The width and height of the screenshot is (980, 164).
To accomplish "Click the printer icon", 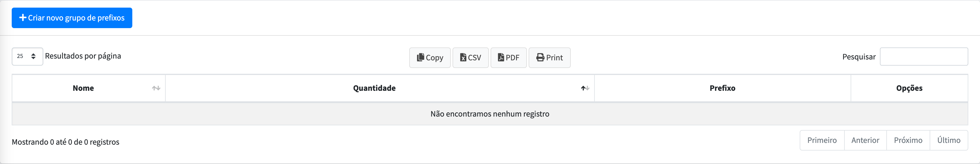I will click(x=540, y=57).
